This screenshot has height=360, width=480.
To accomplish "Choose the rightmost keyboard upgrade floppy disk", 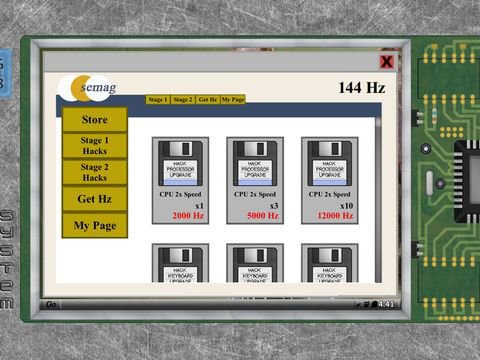I will point(330,263).
